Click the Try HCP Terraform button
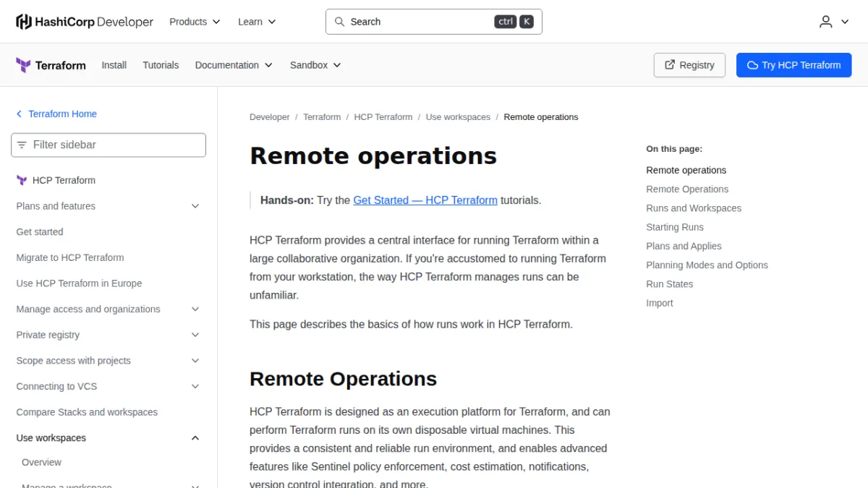 [x=793, y=65]
